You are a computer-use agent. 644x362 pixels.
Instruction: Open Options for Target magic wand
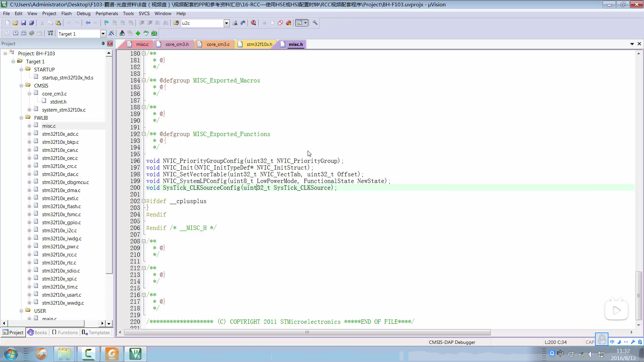tap(112, 33)
